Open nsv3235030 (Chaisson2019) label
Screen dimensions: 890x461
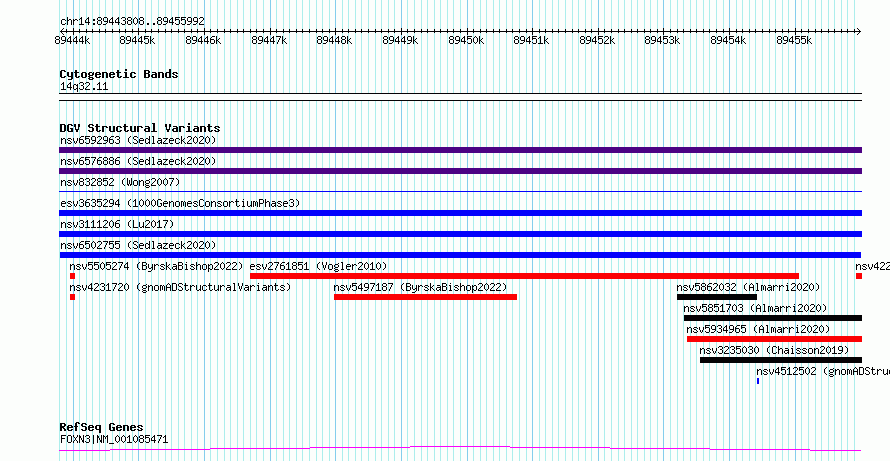[774, 350]
